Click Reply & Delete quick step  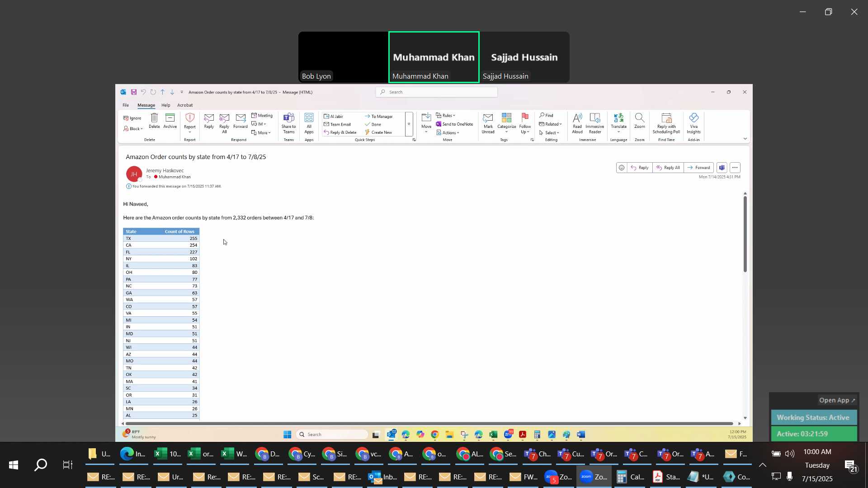340,133
